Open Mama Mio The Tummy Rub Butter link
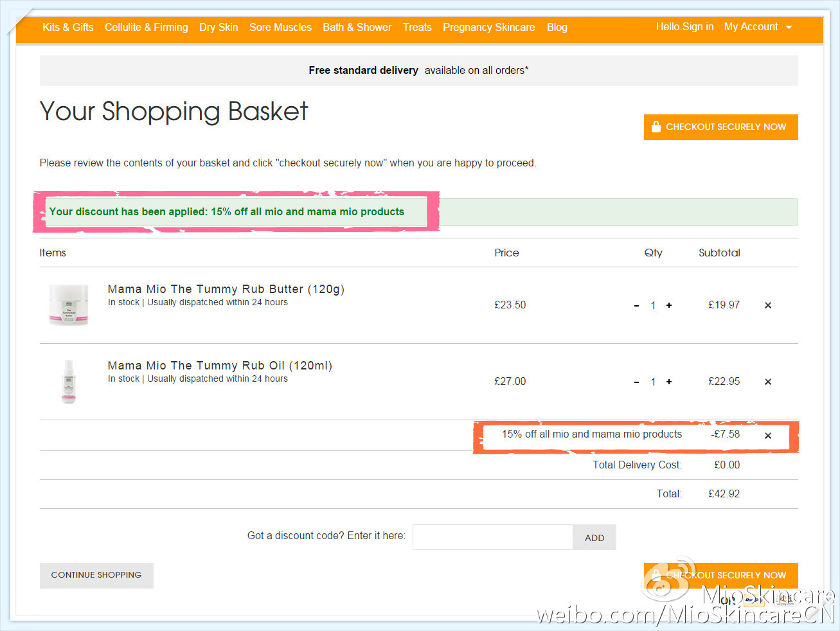This screenshot has width=840, height=631. 226,289
